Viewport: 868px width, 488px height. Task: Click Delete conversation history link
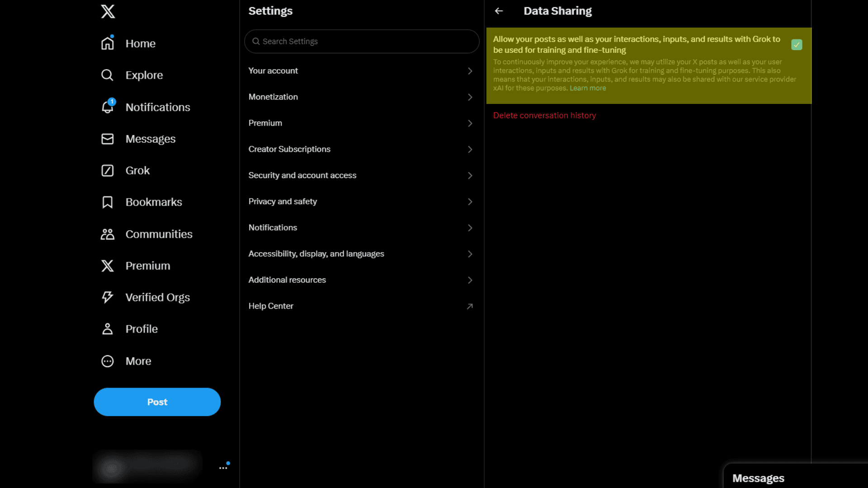tap(544, 115)
